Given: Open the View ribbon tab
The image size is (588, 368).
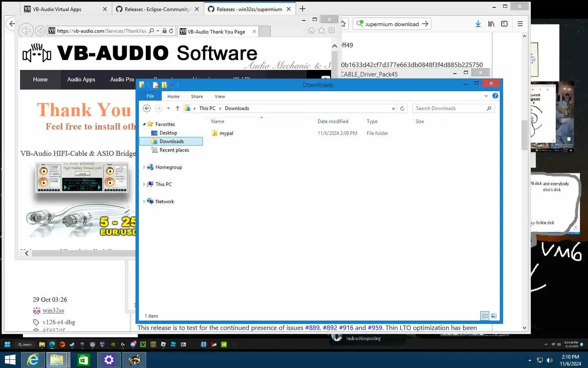Looking at the screenshot, I should 220,96.
